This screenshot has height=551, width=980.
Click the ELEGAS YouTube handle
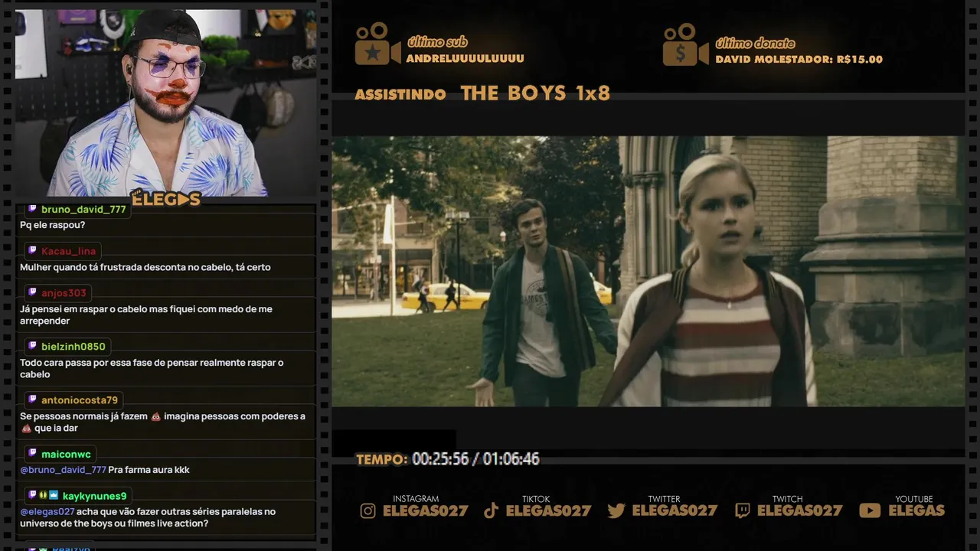[x=916, y=510]
